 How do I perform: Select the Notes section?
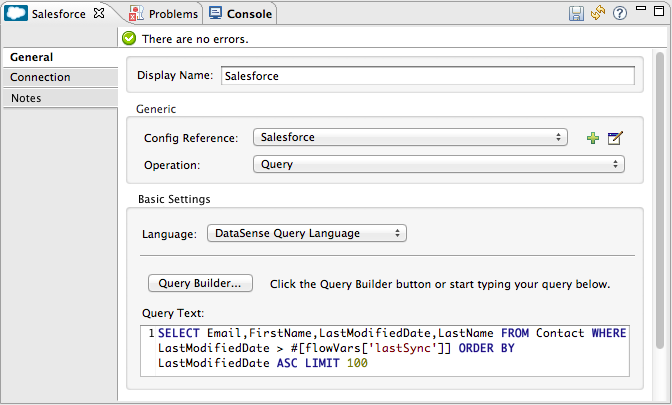coord(60,98)
